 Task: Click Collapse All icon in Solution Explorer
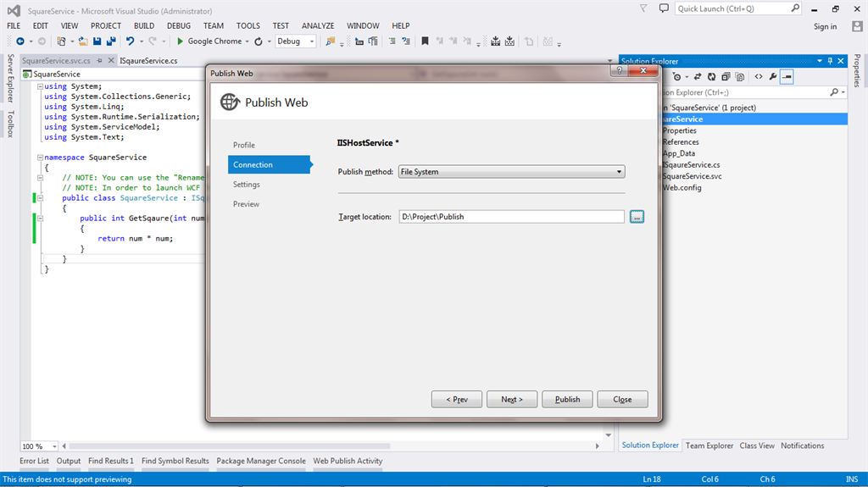[x=726, y=77]
